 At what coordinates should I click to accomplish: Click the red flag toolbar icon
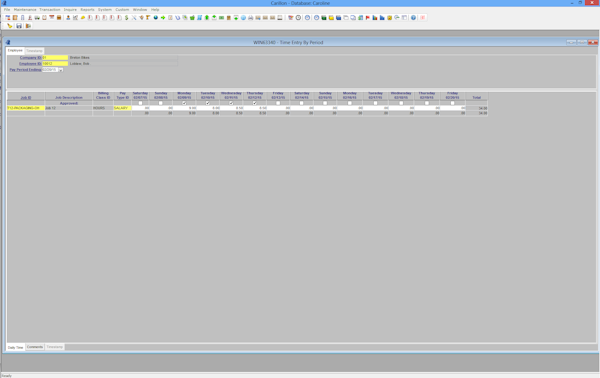368,18
